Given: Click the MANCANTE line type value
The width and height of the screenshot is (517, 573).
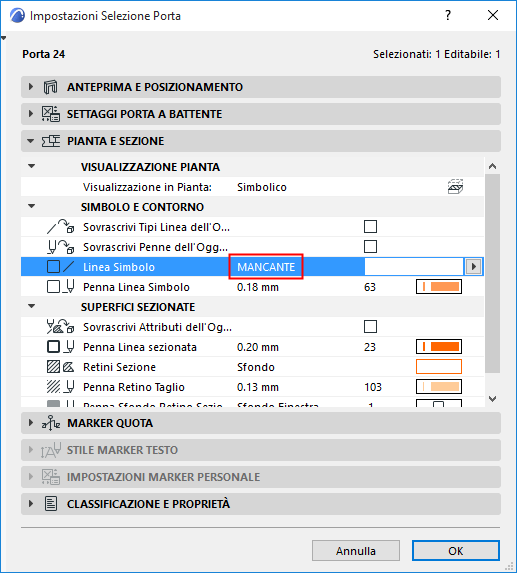Looking at the screenshot, I should point(266,267).
